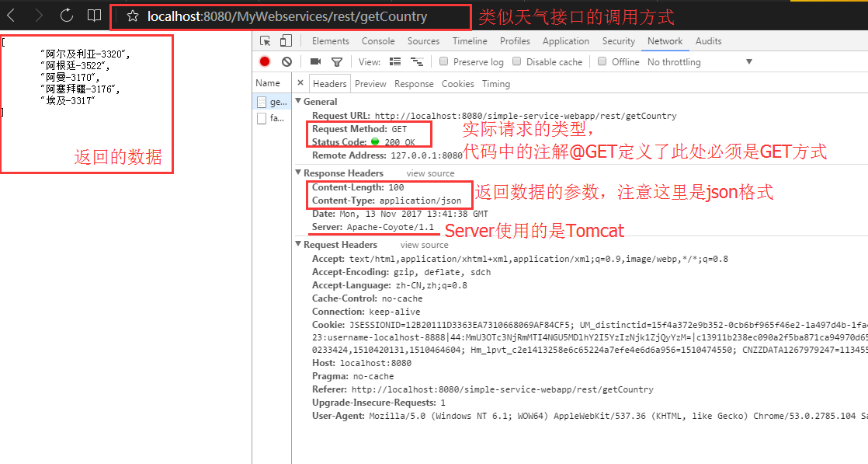
Task: Switch to large request rows view icon
Action: (395, 61)
